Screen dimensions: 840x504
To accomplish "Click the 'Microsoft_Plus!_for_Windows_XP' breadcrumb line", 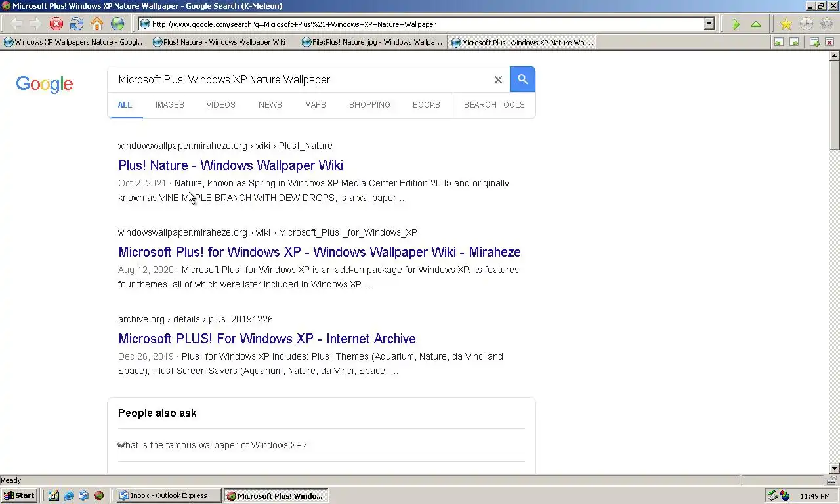I will tap(268, 232).
